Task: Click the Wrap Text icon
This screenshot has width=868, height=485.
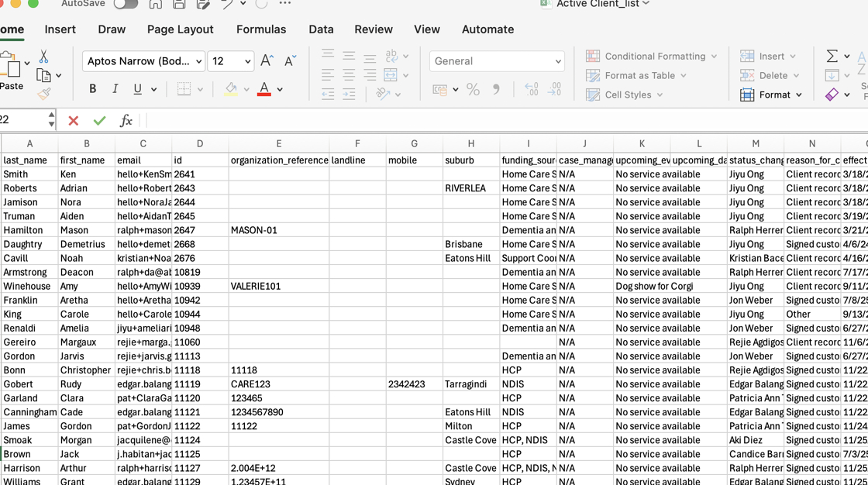Action: [391, 55]
